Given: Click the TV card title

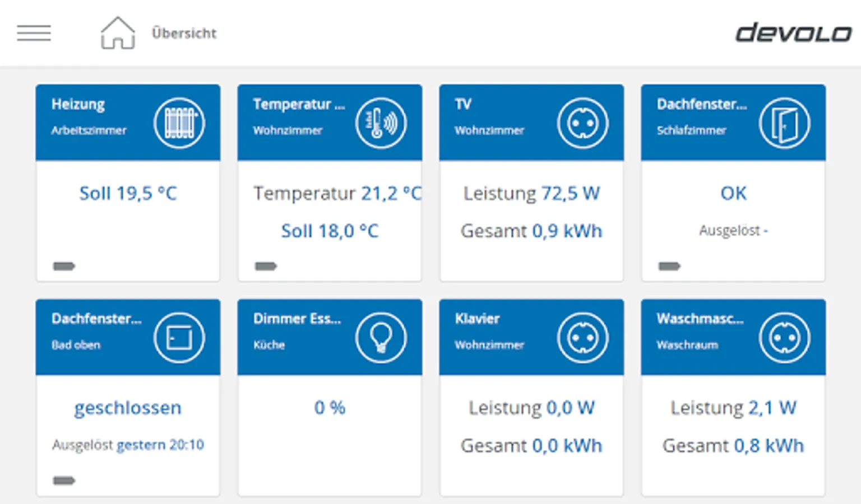Looking at the screenshot, I should [x=463, y=104].
